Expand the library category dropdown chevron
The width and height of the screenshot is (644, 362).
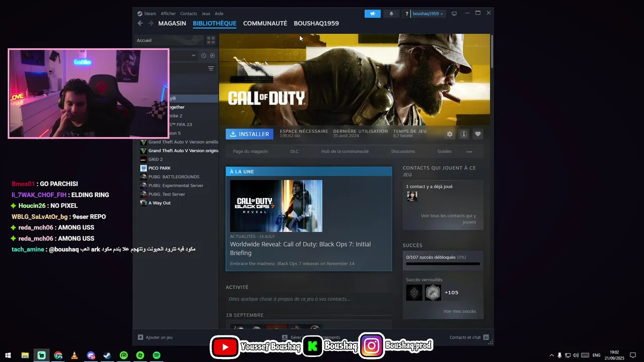pyautogui.click(x=194, y=55)
